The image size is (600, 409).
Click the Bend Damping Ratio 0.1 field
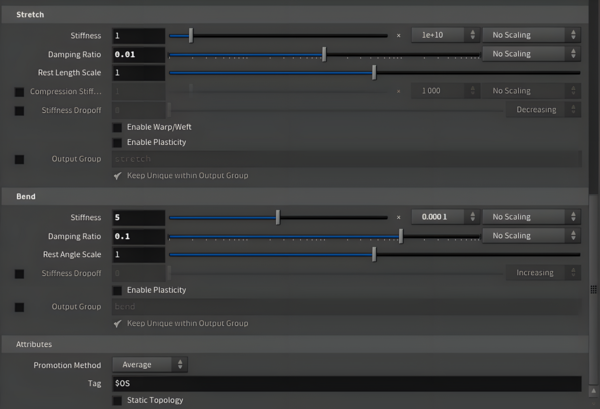coord(139,236)
